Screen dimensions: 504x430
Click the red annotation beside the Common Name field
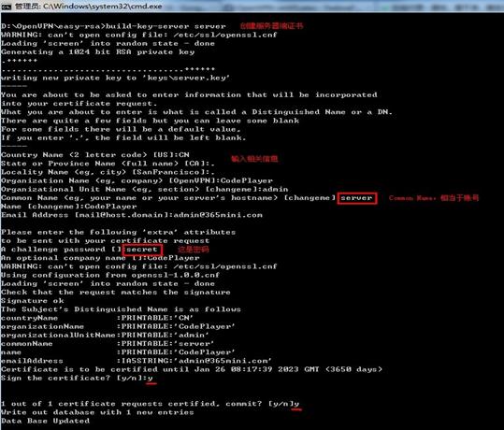(434, 198)
